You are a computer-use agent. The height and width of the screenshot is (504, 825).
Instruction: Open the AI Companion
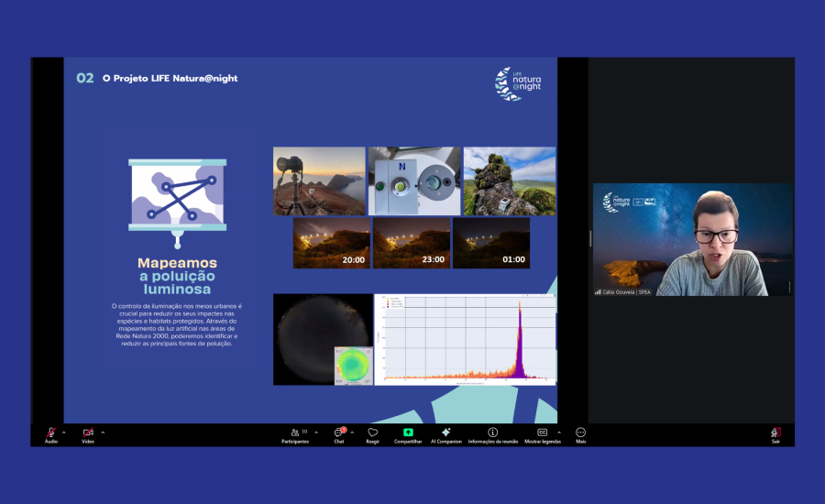click(x=445, y=433)
